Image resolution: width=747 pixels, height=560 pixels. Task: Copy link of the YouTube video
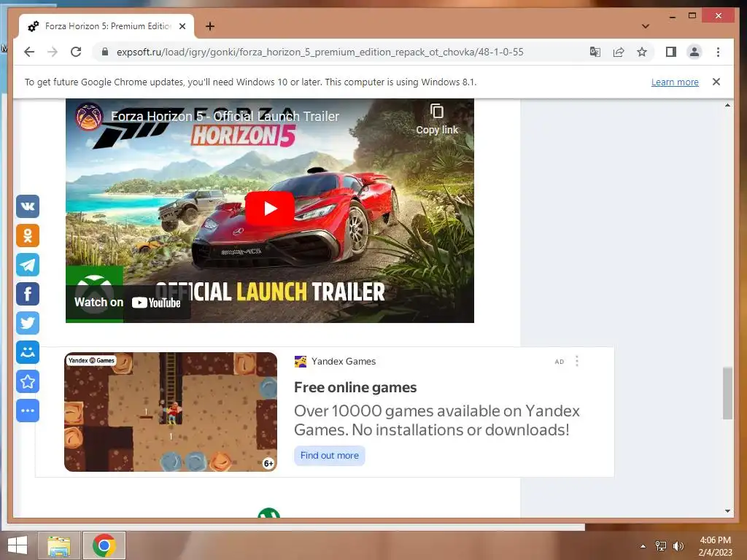point(437,119)
